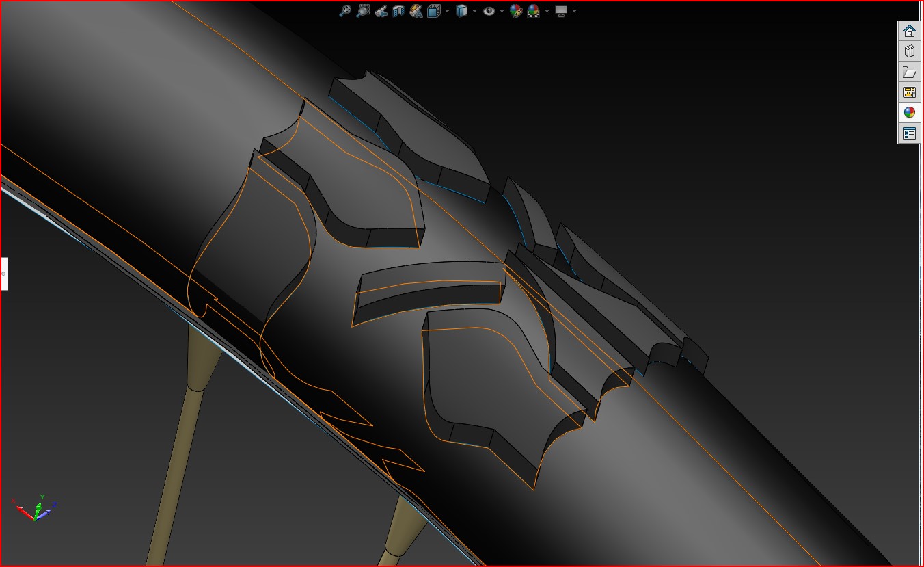Expand the Apply Scene dropdown arrow
This screenshot has width=924, height=567.
546,11
